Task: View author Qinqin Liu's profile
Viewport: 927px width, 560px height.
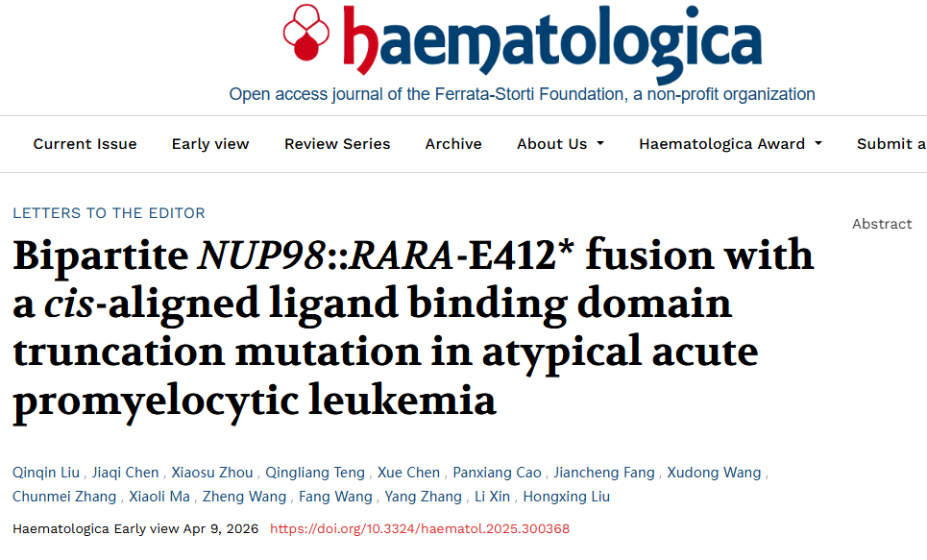Action: pyautogui.click(x=46, y=473)
